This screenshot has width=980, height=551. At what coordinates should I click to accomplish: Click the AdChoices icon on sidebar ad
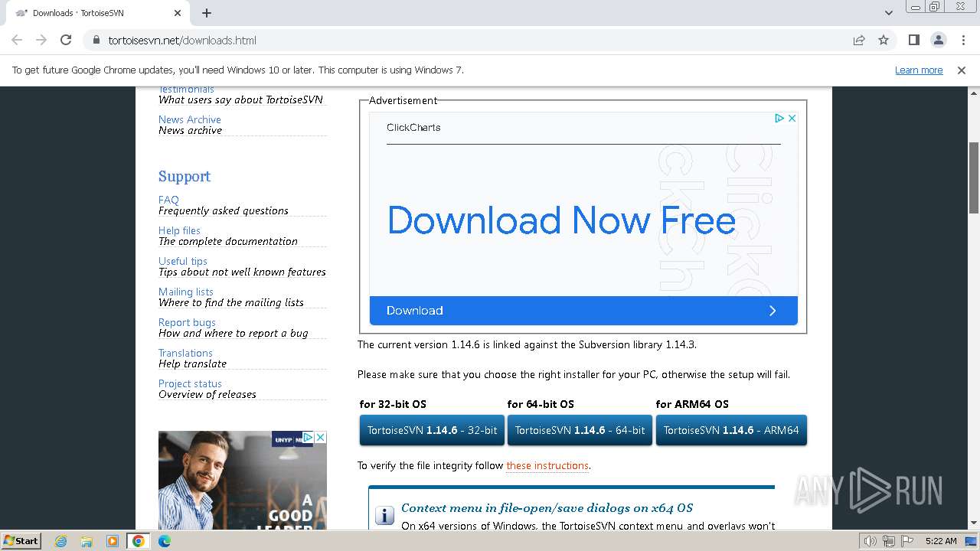coord(308,437)
